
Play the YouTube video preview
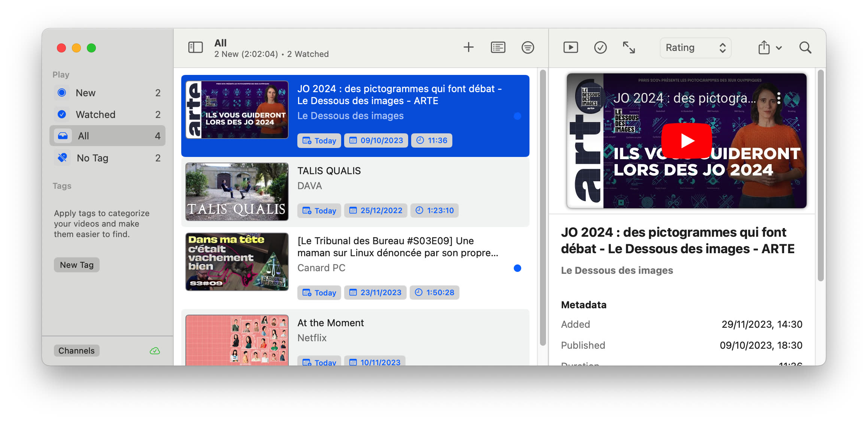(686, 141)
